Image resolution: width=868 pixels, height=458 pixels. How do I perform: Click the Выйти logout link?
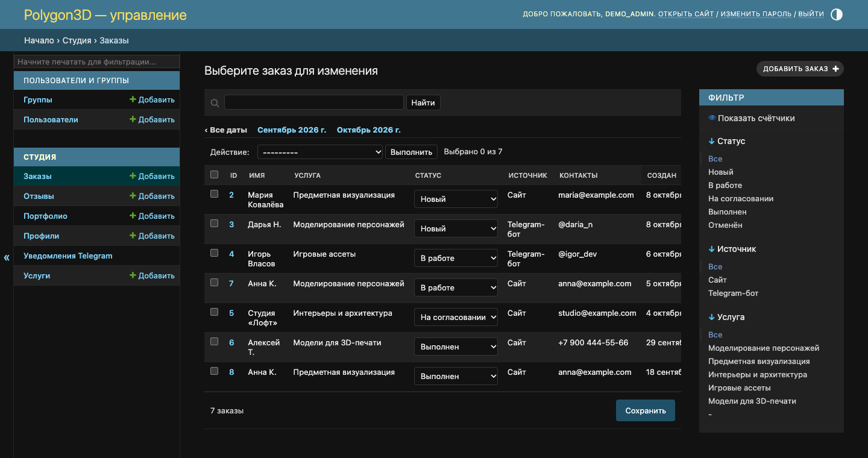tap(811, 14)
